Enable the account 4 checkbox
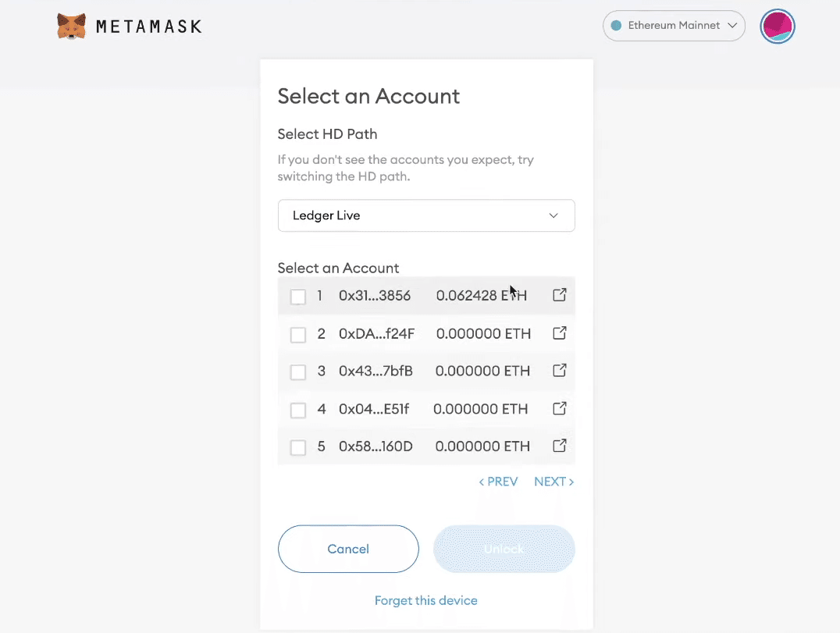 pos(297,410)
